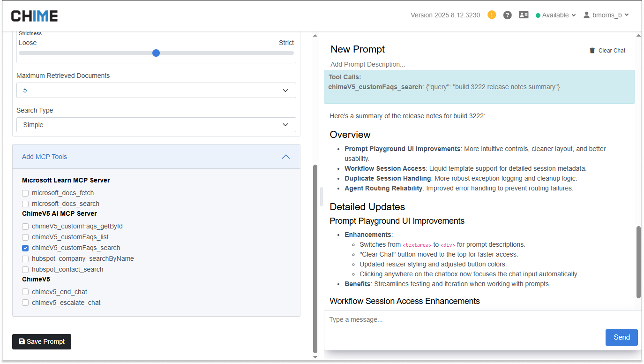Viewport: 644px width, 364px height.
Task: Tick the hubspot_company_searchByName checkbox
Action: click(x=25, y=258)
